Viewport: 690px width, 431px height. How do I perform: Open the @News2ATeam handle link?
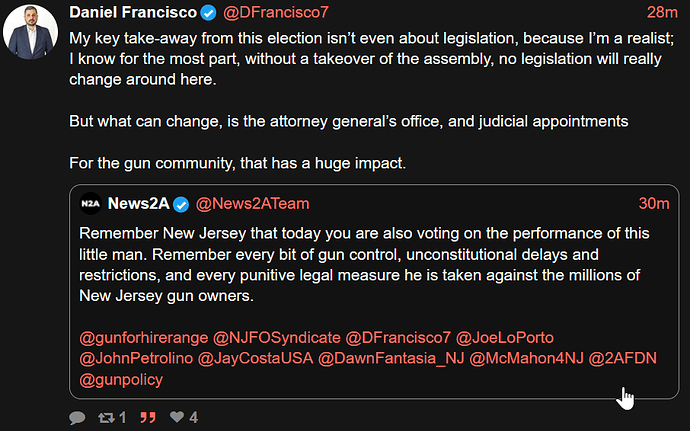pyautogui.click(x=253, y=204)
